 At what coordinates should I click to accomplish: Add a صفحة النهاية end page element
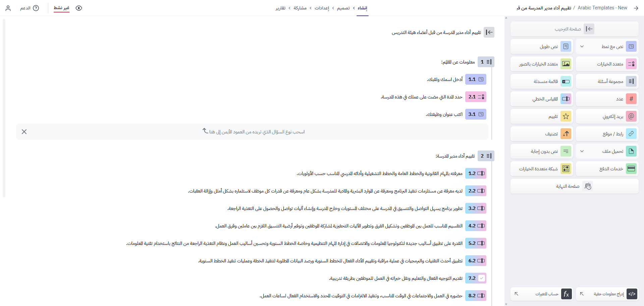[574, 186]
